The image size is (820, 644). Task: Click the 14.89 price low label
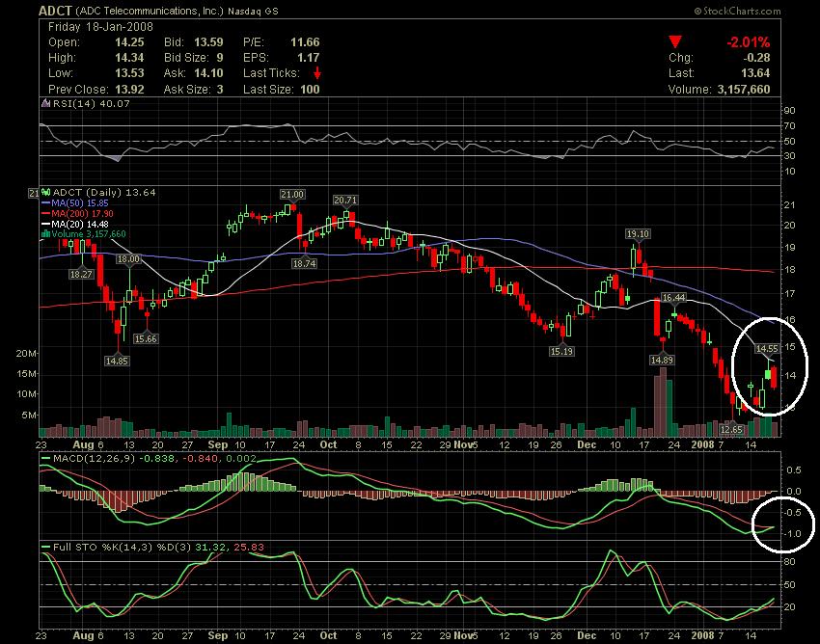click(x=662, y=360)
